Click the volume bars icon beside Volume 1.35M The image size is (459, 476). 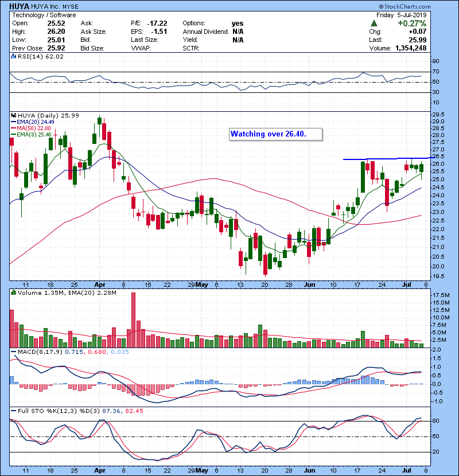[13, 292]
